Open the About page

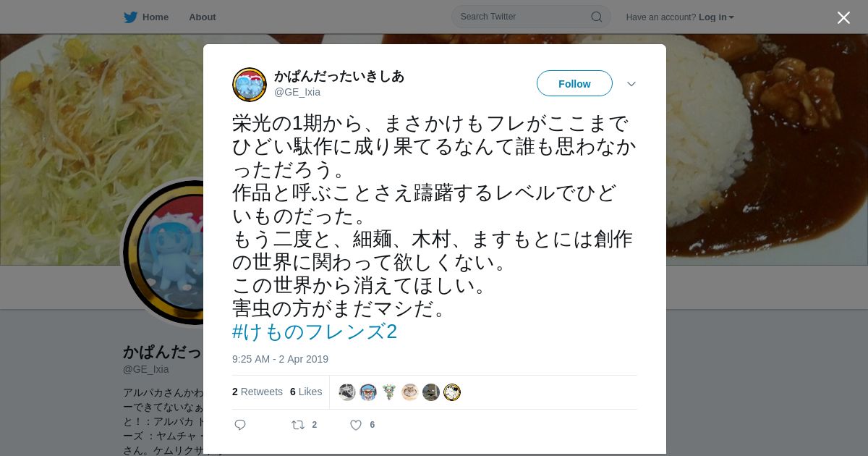pos(203,17)
